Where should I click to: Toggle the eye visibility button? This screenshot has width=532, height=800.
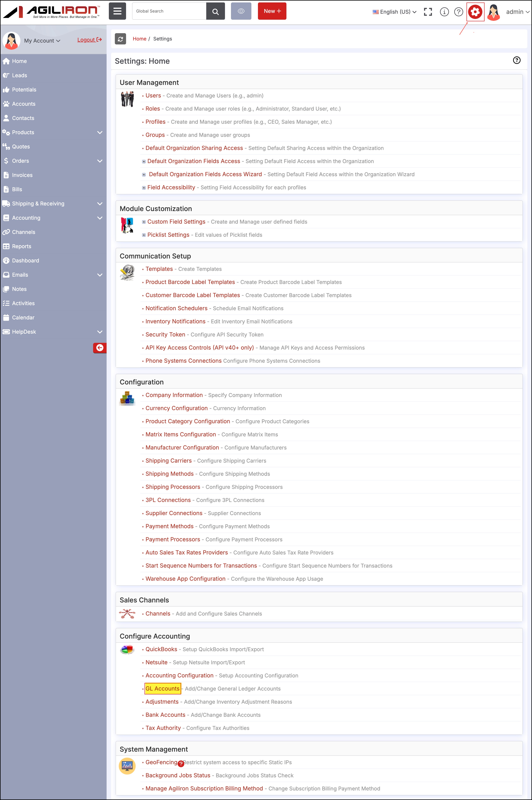pos(241,11)
